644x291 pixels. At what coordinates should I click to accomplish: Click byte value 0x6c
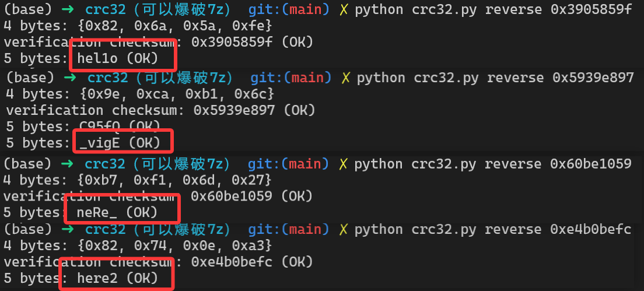(250, 94)
